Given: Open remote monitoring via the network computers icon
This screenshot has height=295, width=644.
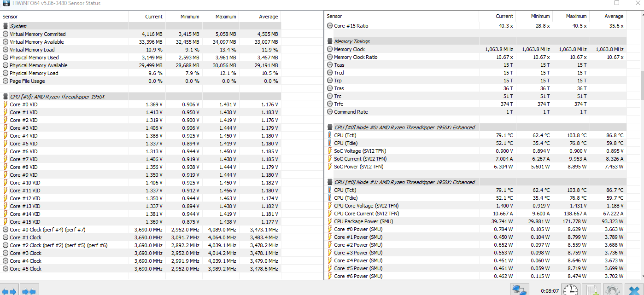Looking at the screenshot, I should [x=520, y=290].
